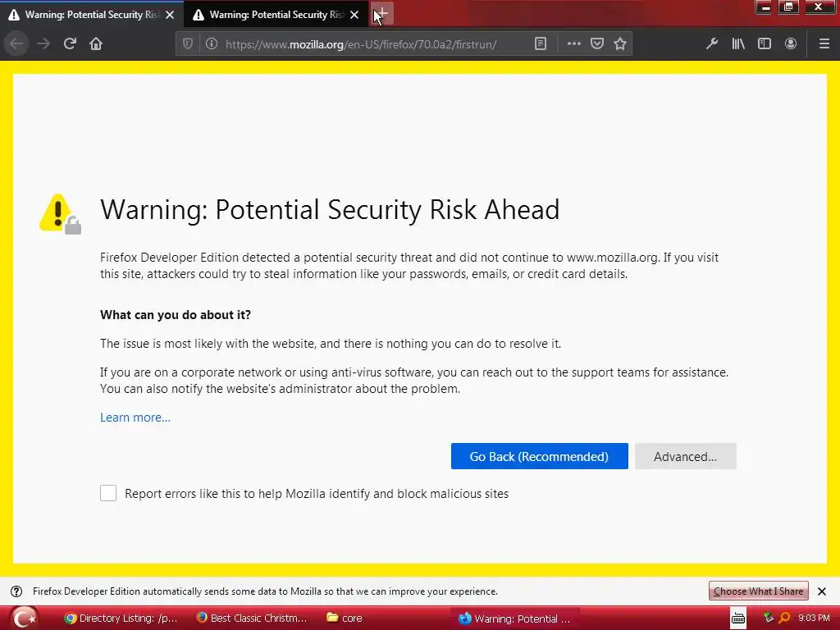Click the notification bar question mark icon

click(16, 591)
